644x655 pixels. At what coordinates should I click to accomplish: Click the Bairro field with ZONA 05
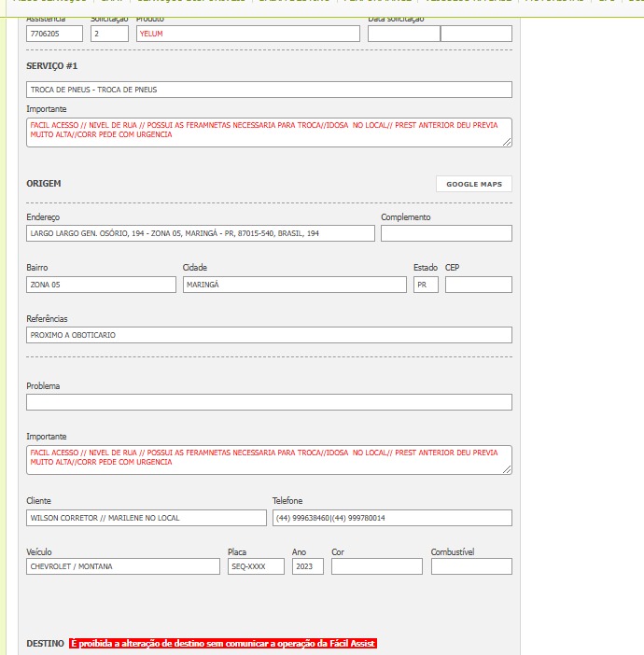pos(101,285)
